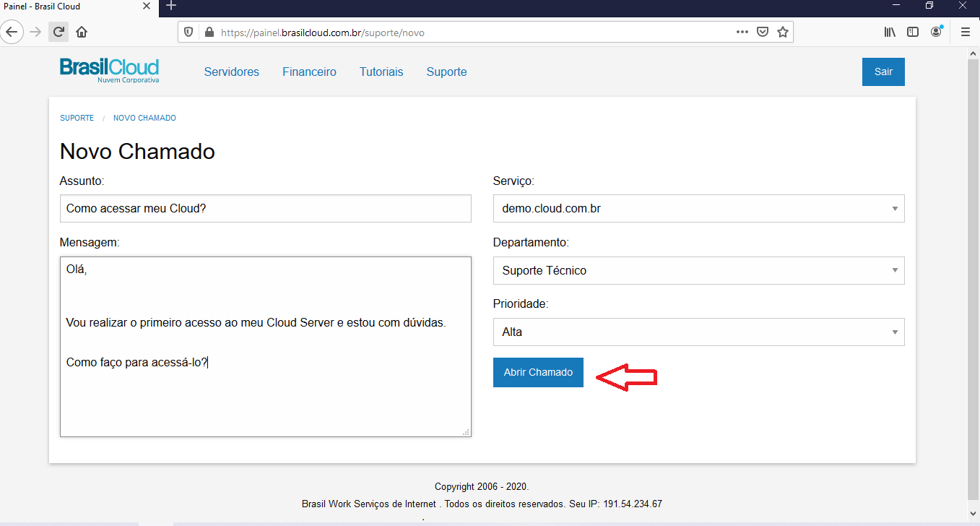Submit with Abrir Chamado button
The width and height of the screenshot is (980, 526).
click(538, 372)
